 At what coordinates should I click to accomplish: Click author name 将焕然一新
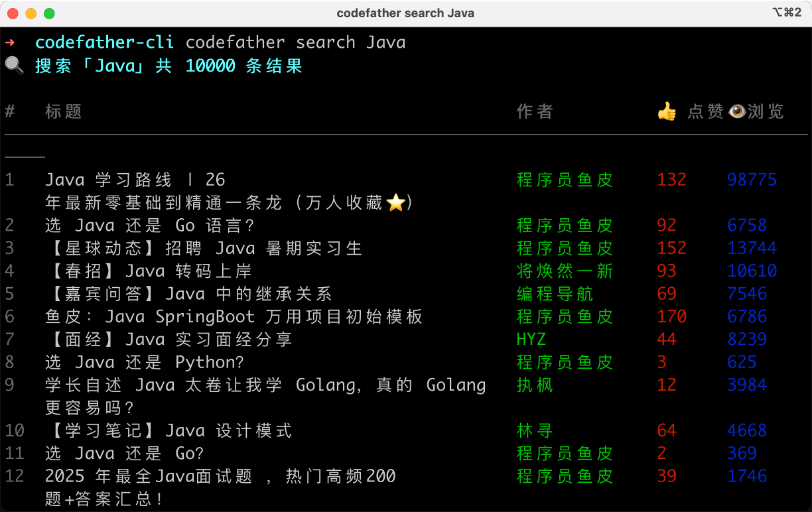pos(565,271)
